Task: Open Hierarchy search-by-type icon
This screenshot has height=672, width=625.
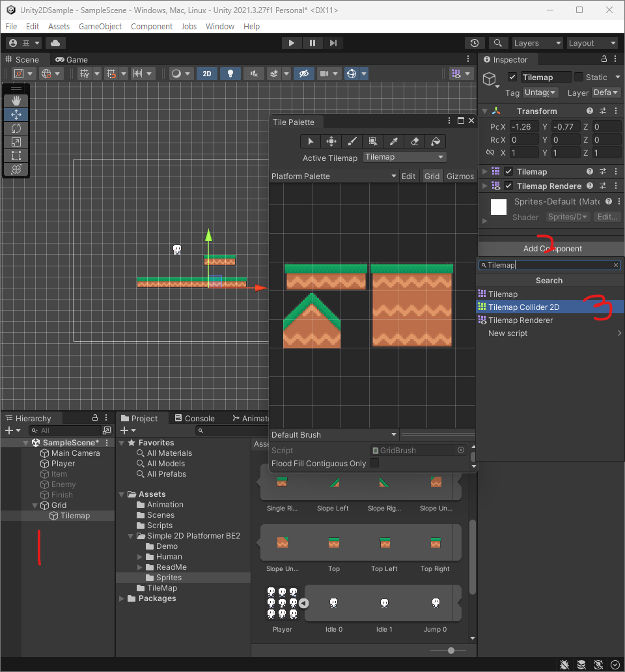Action: [x=107, y=430]
